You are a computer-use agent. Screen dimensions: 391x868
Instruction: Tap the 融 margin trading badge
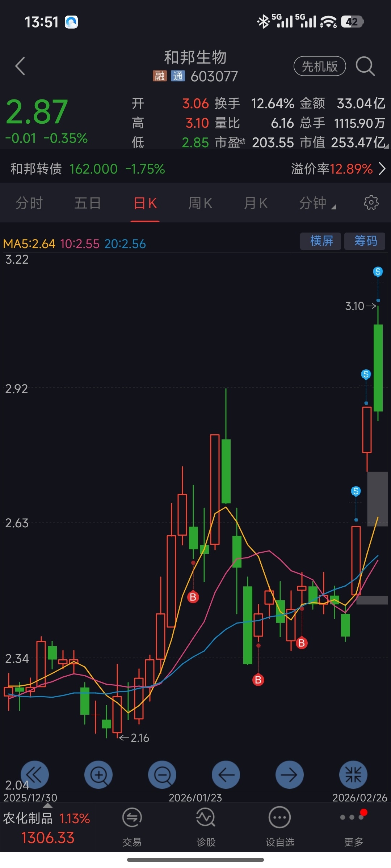[x=160, y=76]
